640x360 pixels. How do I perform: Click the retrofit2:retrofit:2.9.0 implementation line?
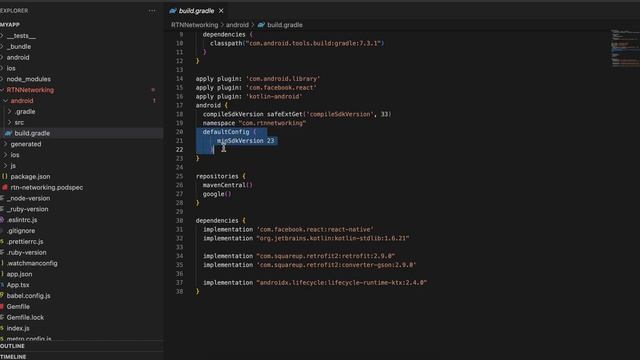click(x=299, y=256)
